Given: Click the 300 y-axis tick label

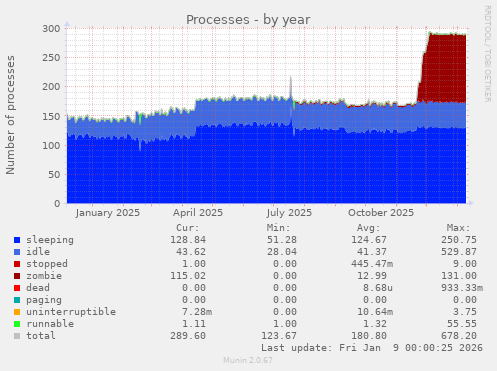Looking at the screenshot, I should 51,29.
